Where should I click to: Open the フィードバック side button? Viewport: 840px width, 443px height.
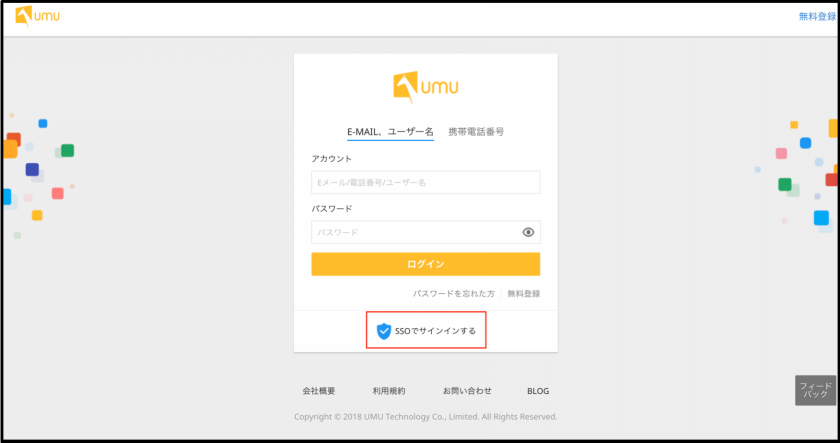pos(815,390)
